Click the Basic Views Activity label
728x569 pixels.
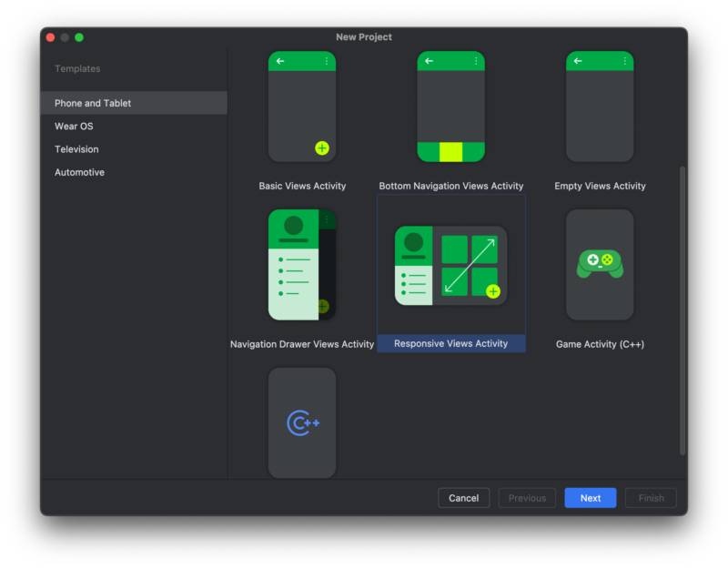302,186
